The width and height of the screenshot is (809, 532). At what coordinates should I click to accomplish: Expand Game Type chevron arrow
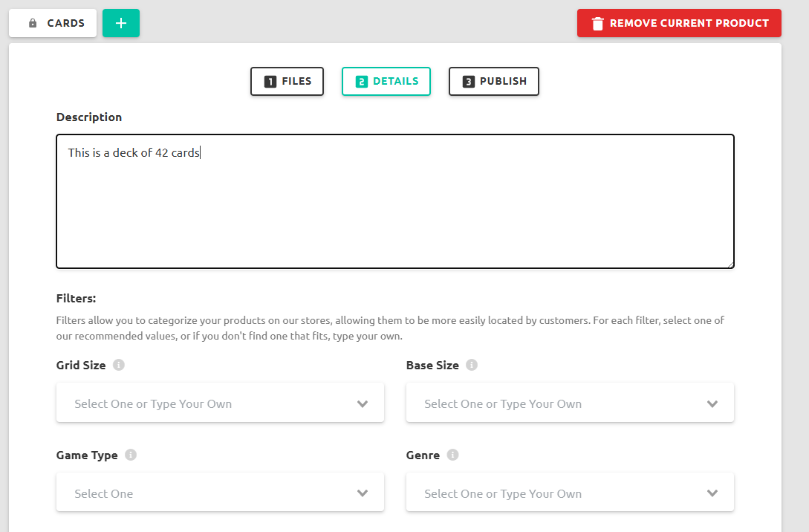point(363,493)
